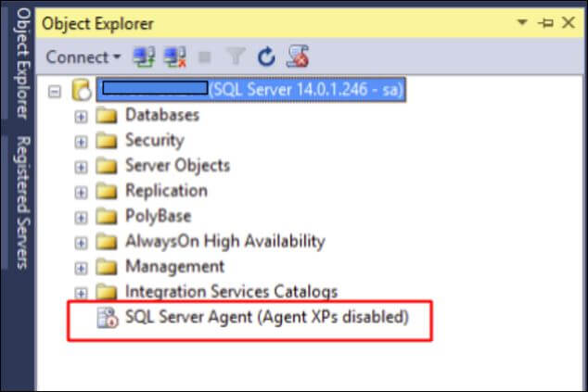Open the Connect dropdown menu
588x392 pixels.
coord(83,57)
